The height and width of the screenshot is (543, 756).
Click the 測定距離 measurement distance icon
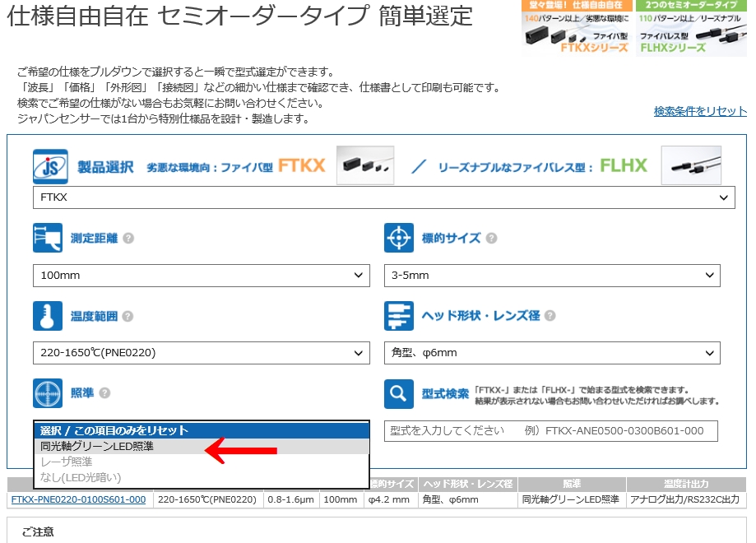[x=47, y=238]
